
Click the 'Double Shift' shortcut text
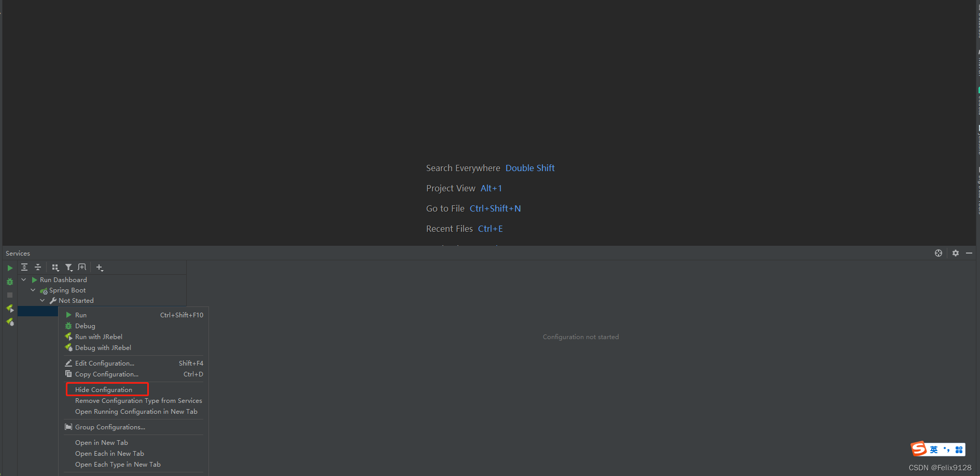(530, 168)
